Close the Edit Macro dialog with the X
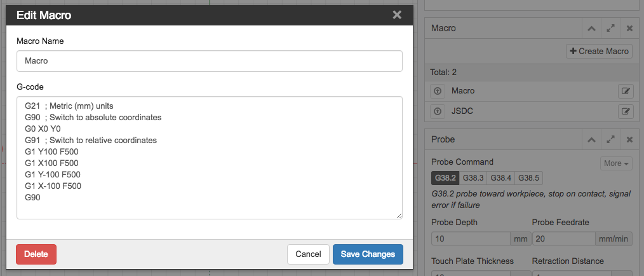This screenshot has width=644, height=276. (x=397, y=15)
